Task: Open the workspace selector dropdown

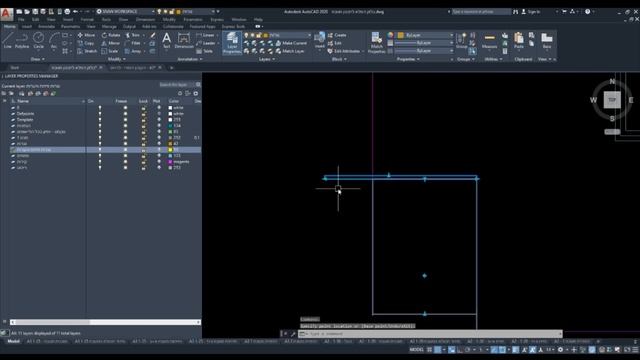Action: pyautogui.click(x=125, y=11)
